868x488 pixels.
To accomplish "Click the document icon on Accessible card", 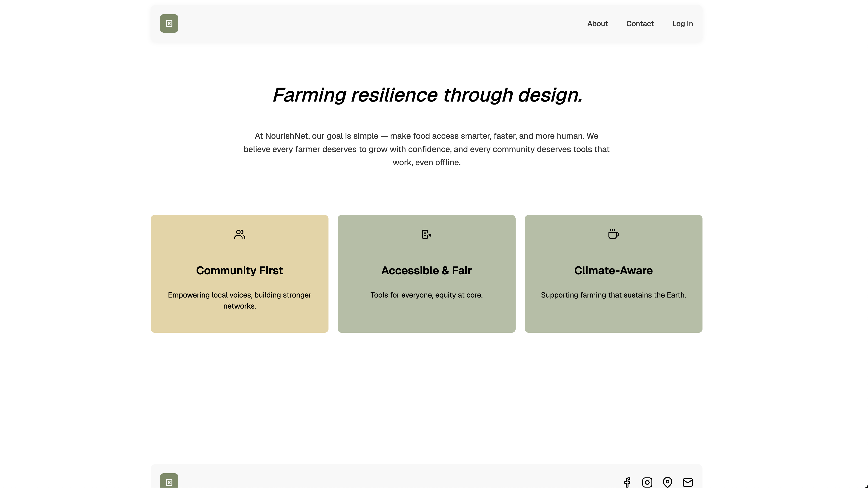I will 426,234.
